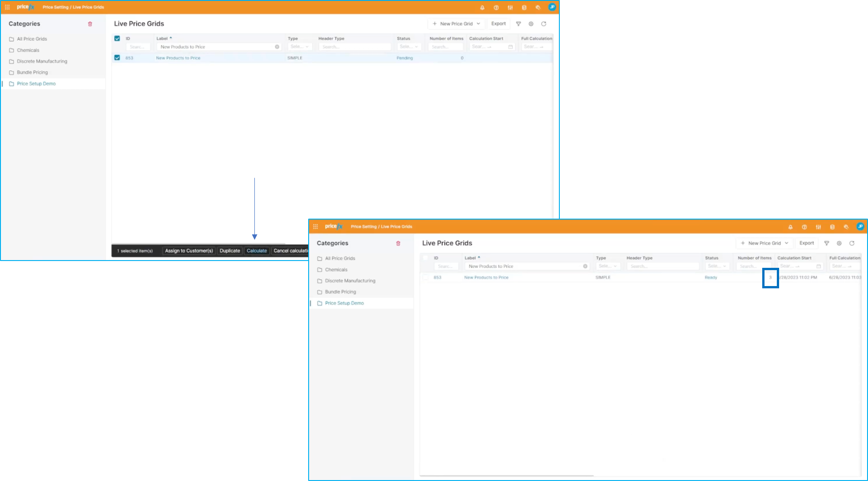Viewport: 868px width, 481px height.
Task: Toggle select-all checkbox in upper-left window header
Action: [117, 39]
